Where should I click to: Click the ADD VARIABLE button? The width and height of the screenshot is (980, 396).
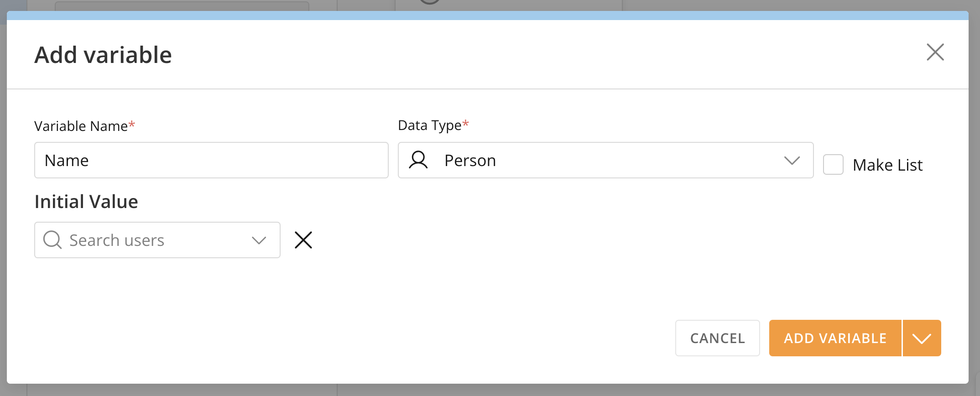[835, 338]
